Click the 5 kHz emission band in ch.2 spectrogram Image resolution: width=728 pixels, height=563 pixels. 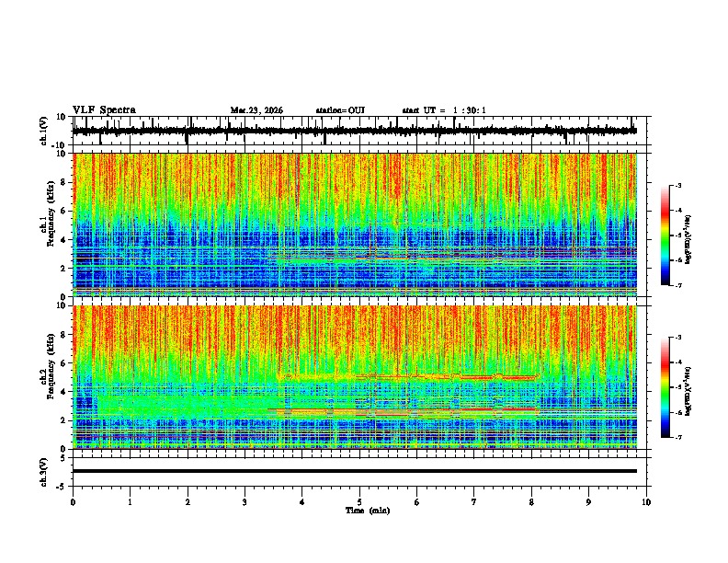coord(407,377)
